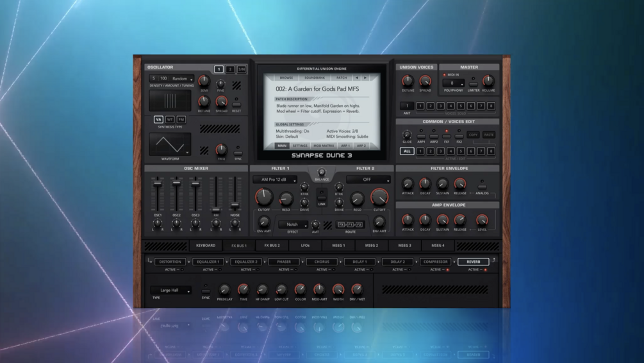
Task: Click the Master VOLUME knob
Action: [x=488, y=81]
